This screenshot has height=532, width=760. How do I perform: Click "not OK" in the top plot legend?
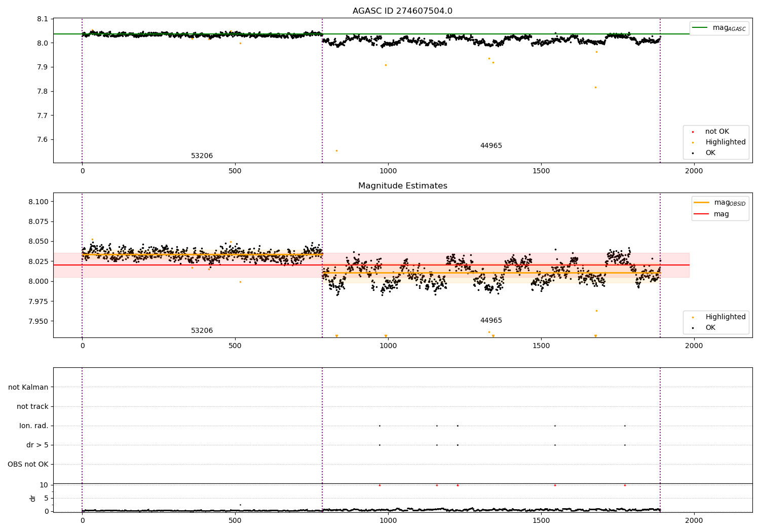pyautogui.click(x=717, y=132)
